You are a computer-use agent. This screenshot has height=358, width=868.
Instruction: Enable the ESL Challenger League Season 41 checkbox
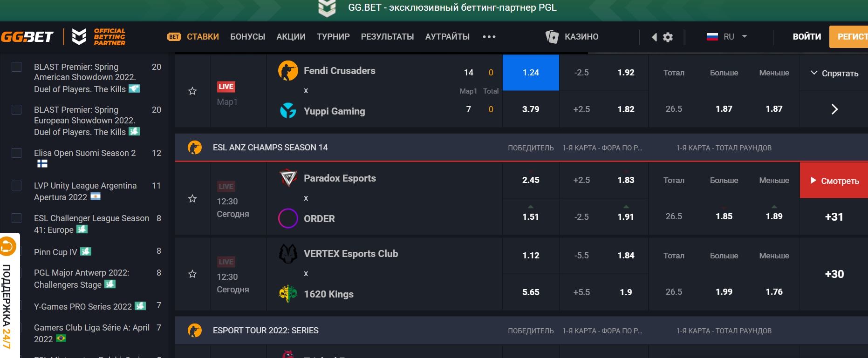click(x=17, y=218)
